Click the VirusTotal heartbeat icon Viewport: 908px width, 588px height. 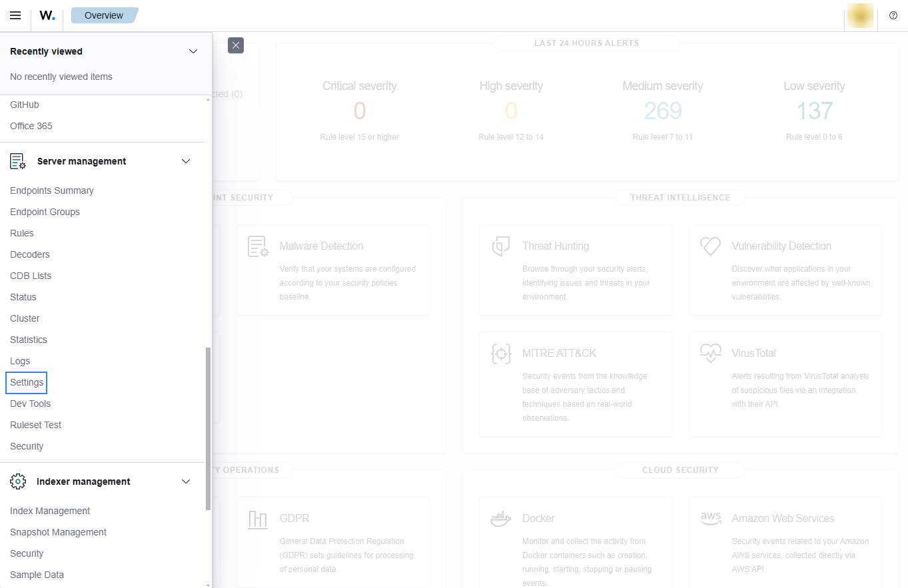coord(711,353)
